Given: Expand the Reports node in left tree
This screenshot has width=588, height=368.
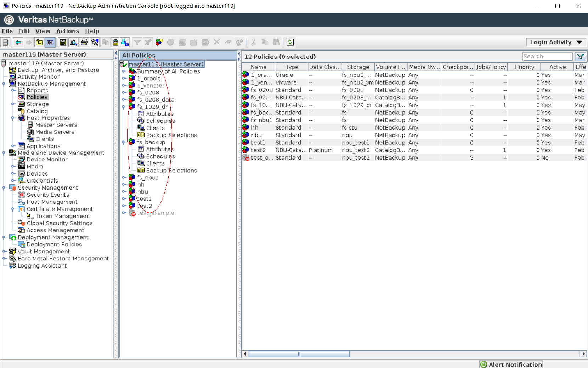Looking at the screenshot, I should (13, 90).
